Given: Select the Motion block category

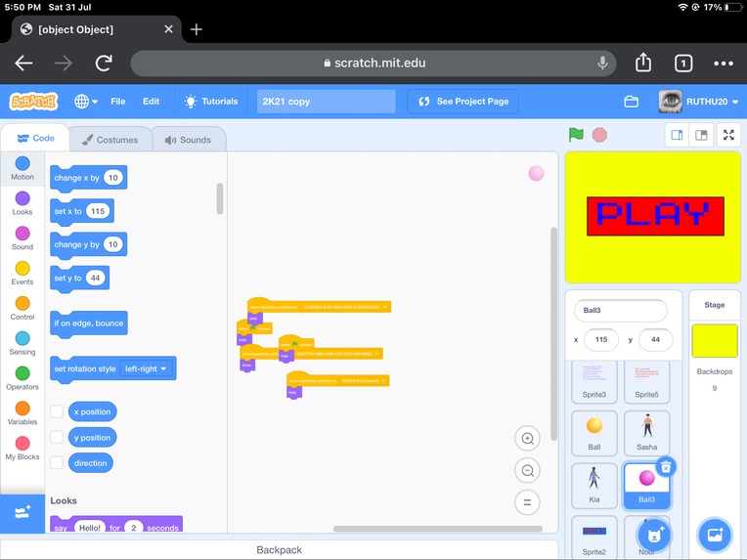Looking at the screenshot, I should [22, 168].
